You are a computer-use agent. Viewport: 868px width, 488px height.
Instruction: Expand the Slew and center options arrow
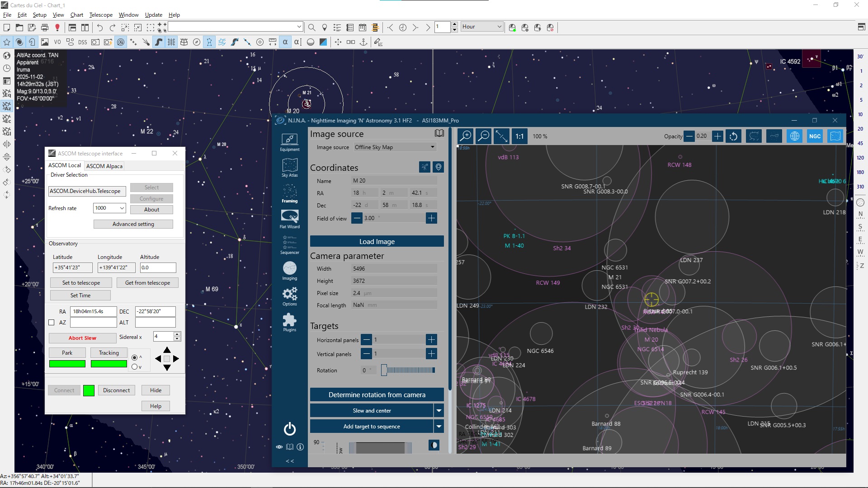coord(439,411)
